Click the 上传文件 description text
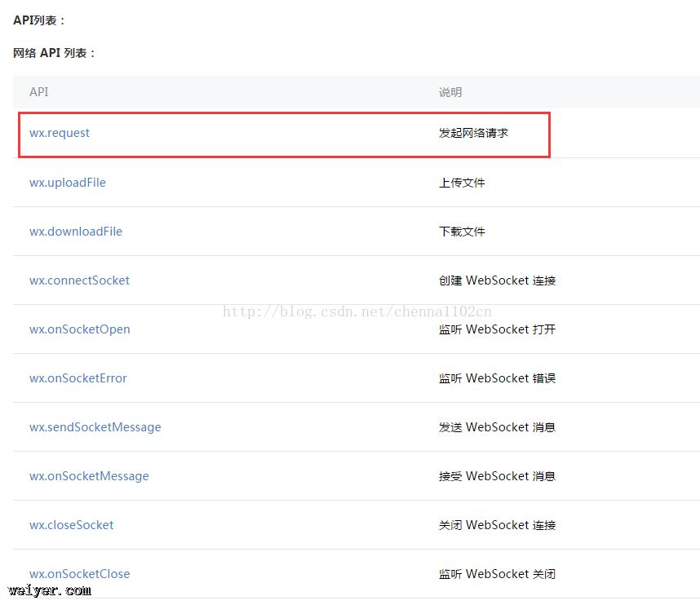This screenshot has width=700, height=605. (x=462, y=183)
